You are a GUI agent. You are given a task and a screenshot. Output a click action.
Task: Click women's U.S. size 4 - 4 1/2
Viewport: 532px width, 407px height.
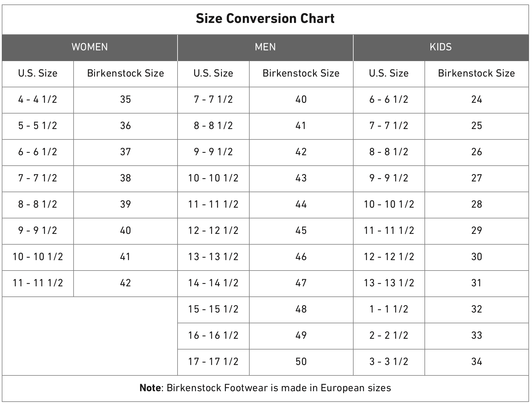pyautogui.click(x=38, y=100)
